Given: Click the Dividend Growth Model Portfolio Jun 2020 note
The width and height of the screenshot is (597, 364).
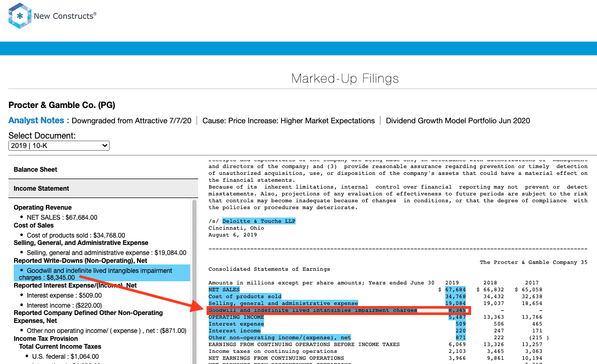Looking at the screenshot, I should point(458,121).
